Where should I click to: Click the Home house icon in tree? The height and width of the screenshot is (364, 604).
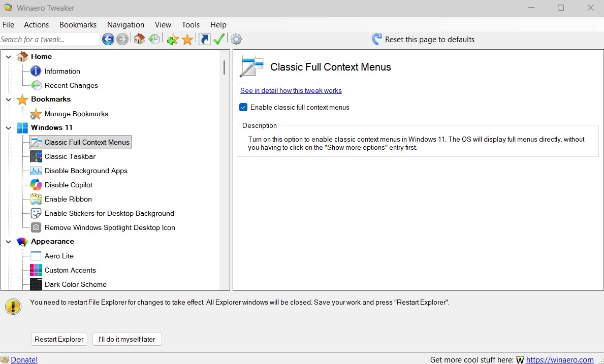(x=22, y=56)
